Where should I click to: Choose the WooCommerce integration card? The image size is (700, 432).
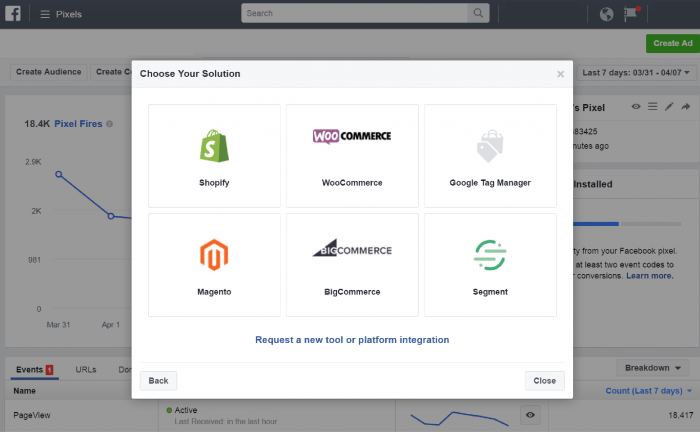pyautogui.click(x=352, y=156)
